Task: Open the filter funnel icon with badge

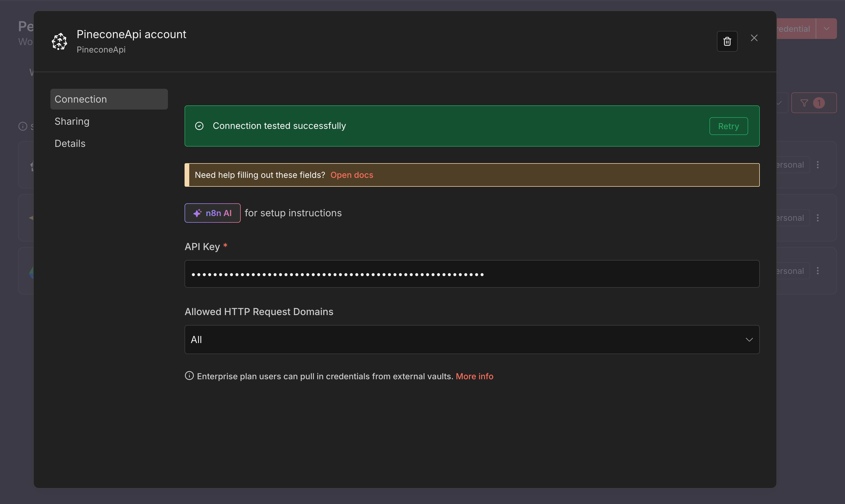Action: [x=804, y=103]
